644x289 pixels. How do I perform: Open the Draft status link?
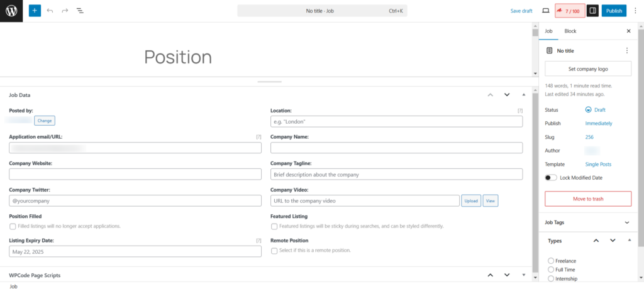pos(599,110)
